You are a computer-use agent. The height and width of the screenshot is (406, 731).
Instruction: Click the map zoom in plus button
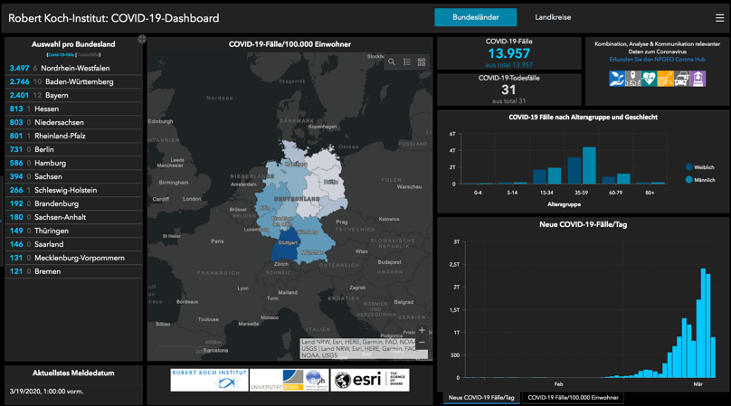422,330
